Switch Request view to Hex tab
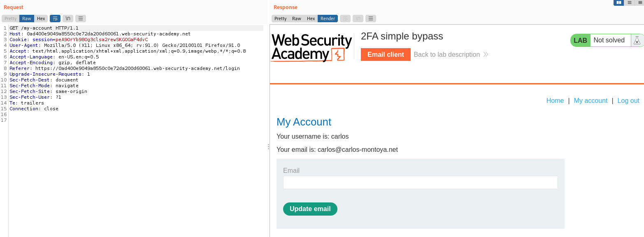This screenshot has width=644, height=237. (x=41, y=19)
